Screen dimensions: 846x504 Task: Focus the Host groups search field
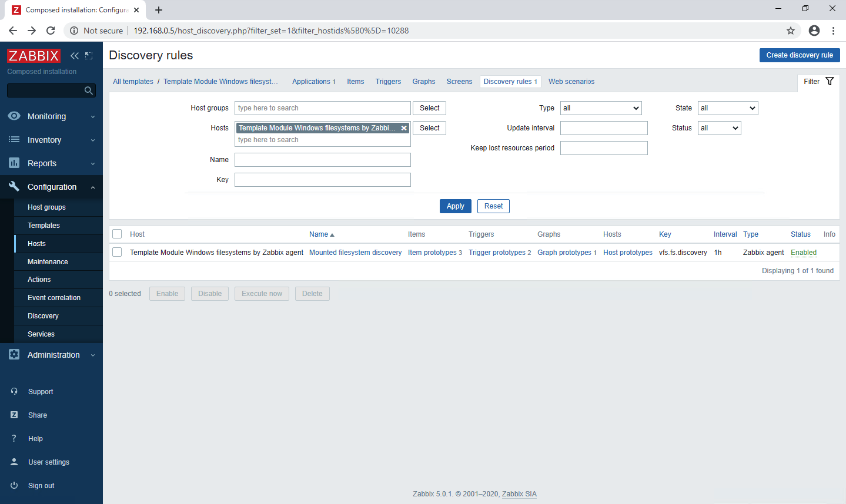323,108
